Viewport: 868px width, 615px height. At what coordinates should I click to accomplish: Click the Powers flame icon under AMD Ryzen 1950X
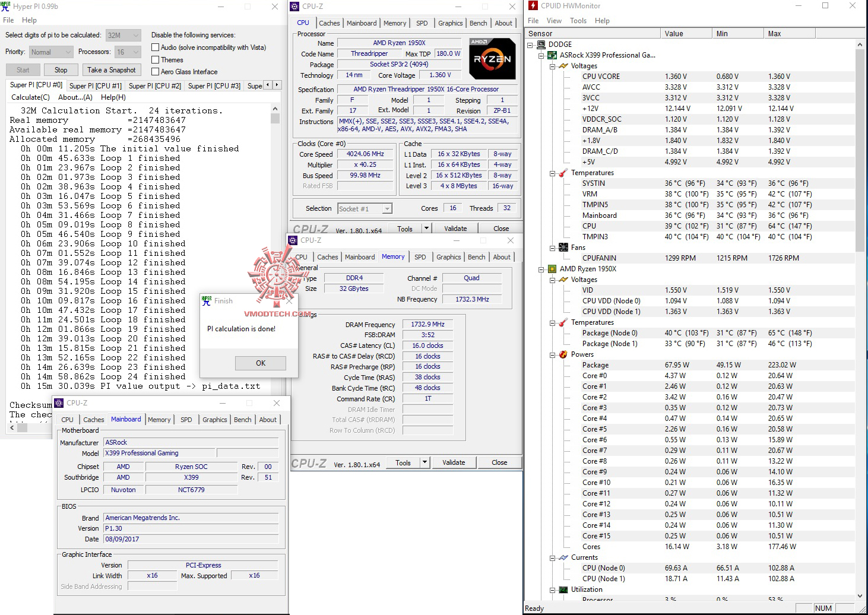[563, 354]
